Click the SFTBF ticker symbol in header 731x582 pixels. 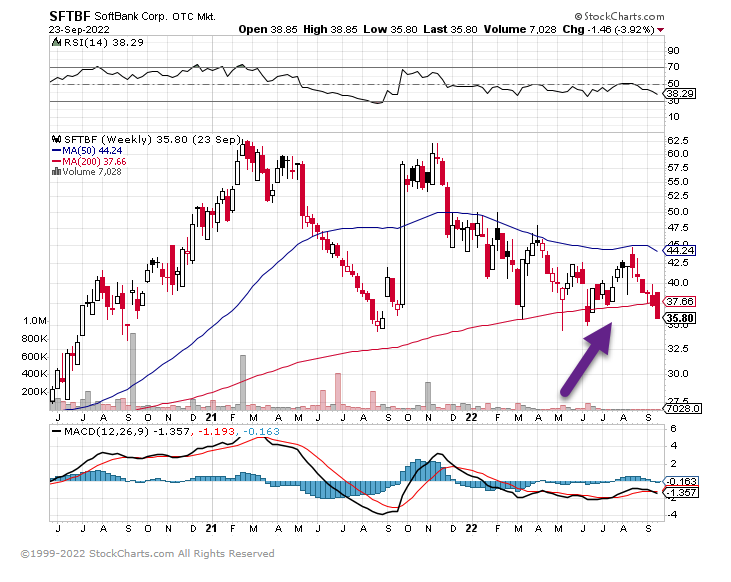coord(69,16)
